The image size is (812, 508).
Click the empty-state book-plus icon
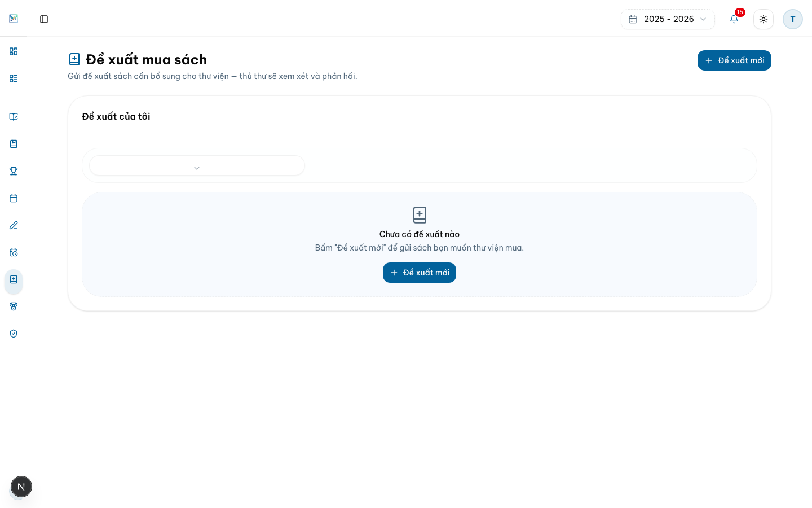click(420, 215)
